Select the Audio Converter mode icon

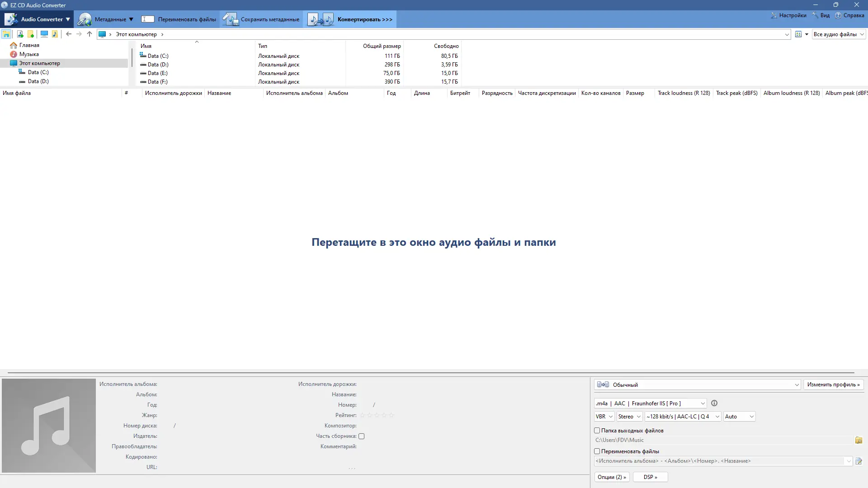11,19
